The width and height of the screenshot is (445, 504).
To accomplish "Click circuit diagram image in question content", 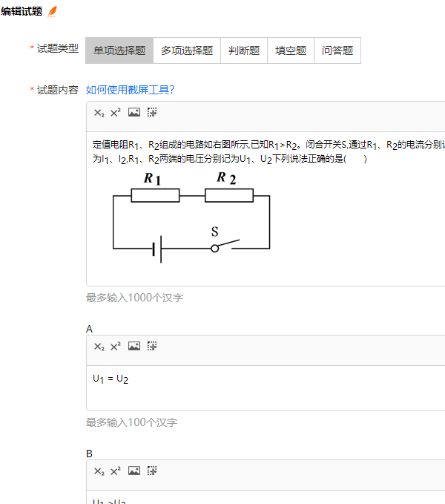I will pos(191,217).
